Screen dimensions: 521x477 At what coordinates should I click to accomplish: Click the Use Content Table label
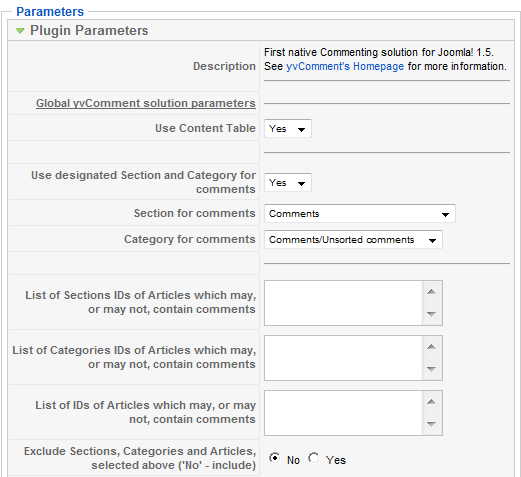[x=205, y=128]
